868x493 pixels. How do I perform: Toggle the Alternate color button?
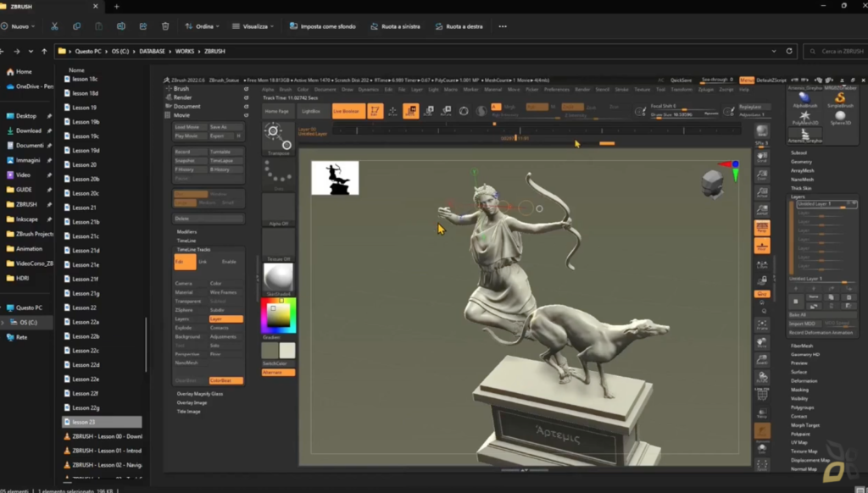[x=278, y=373]
